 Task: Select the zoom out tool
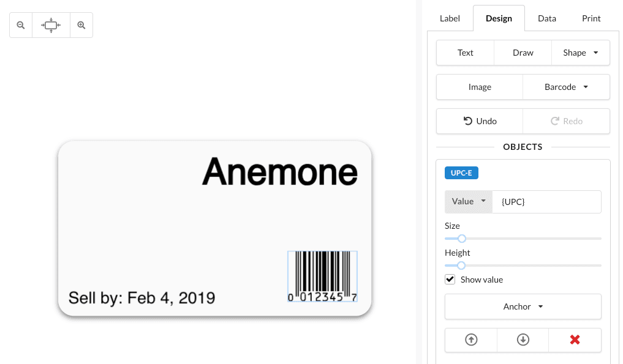click(x=20, y=24)
